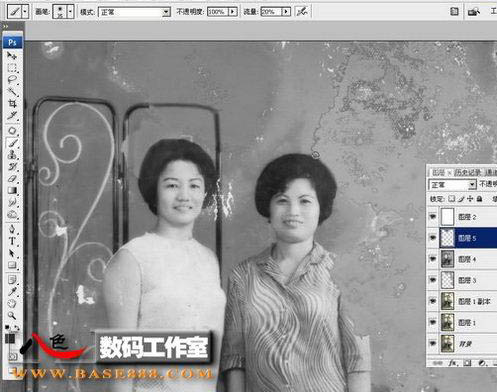The image size is (497, 392).
Task: Open 不透明度 opacity slider arrow
Action: [x=233, y=12]
